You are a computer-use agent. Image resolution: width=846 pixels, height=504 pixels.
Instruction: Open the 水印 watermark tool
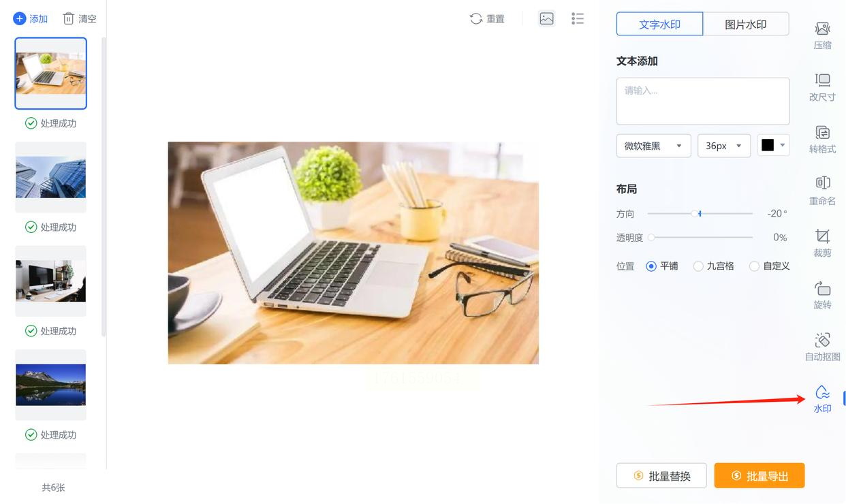[822, 399]
